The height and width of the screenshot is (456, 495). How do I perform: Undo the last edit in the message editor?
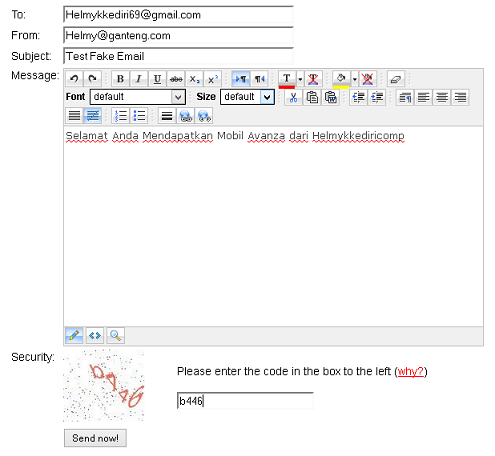click(x=74, y=79)
